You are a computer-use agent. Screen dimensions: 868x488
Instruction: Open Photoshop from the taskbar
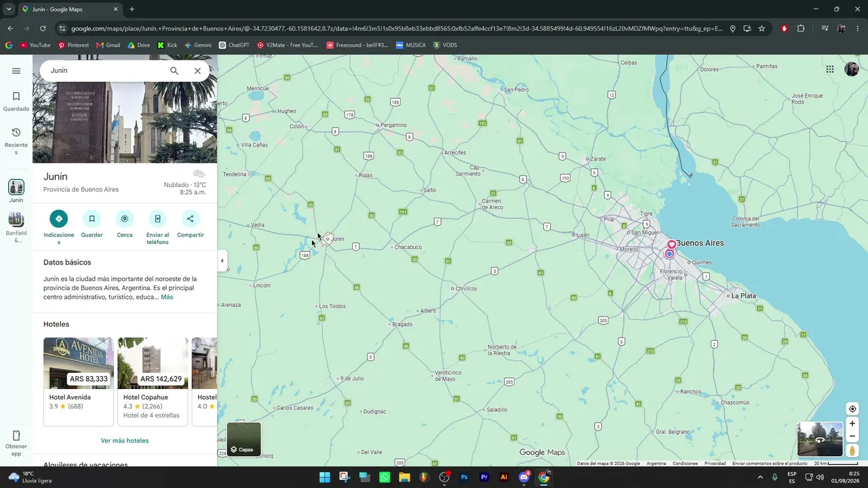pyautogui.click(x=465, y=477)
